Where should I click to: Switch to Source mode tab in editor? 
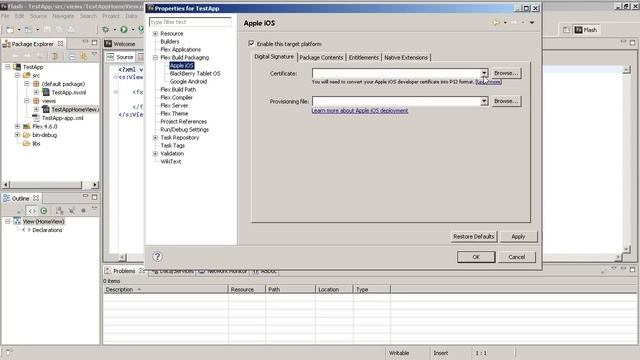120,57
